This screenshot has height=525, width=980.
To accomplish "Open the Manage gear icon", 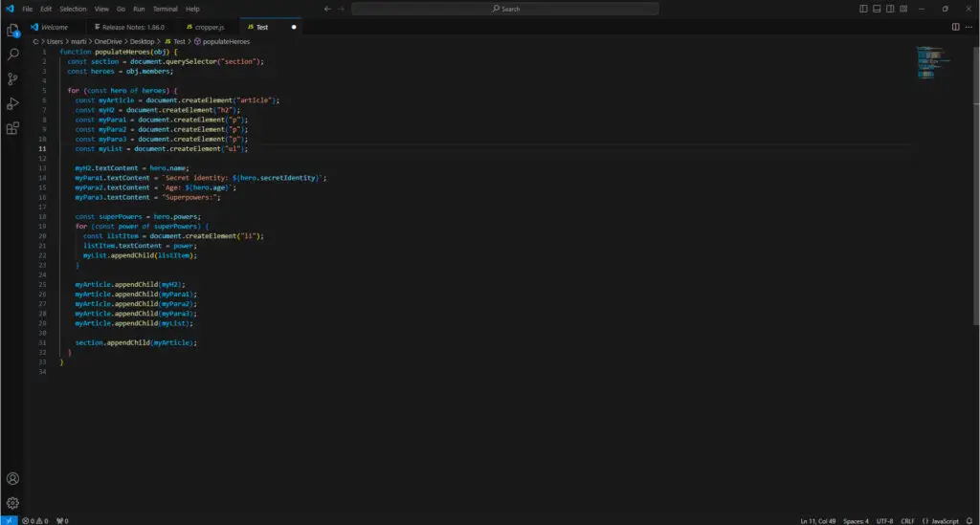I will (x=12, y=503).
